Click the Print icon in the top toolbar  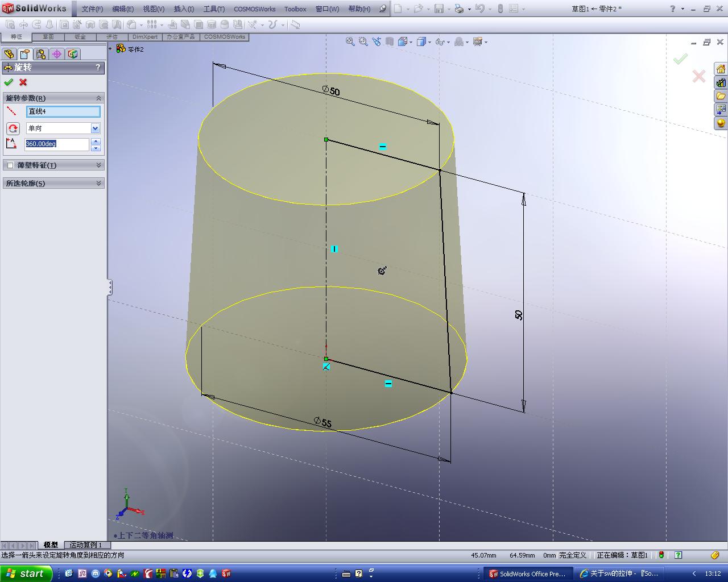click(x=459, y=9)
